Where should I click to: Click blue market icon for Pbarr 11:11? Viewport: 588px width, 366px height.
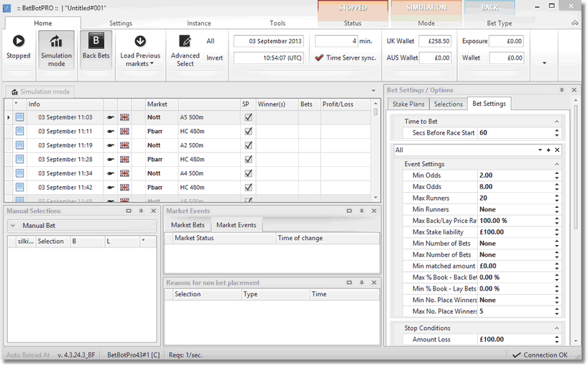point(20,131)
